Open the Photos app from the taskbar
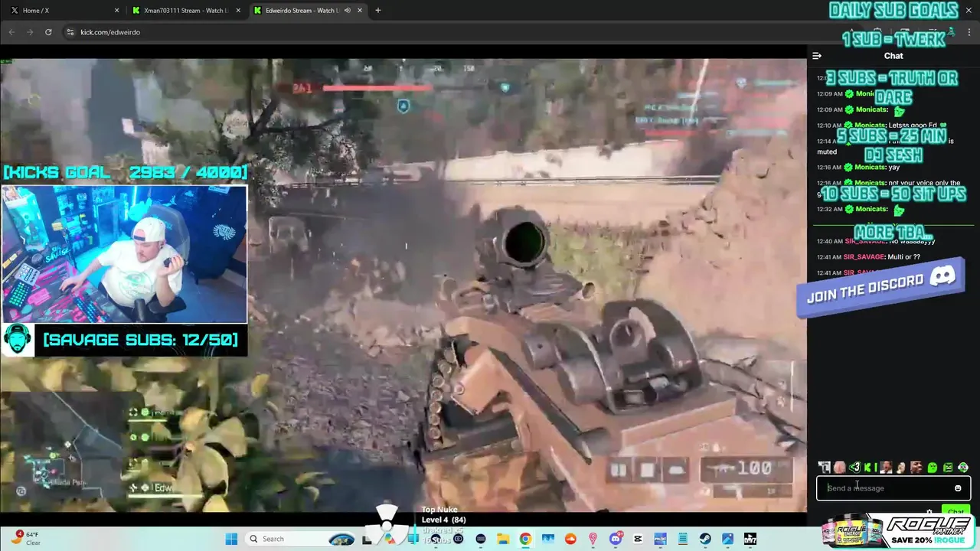The width and height of the screenshot is (980, 551). pos(727,539)
